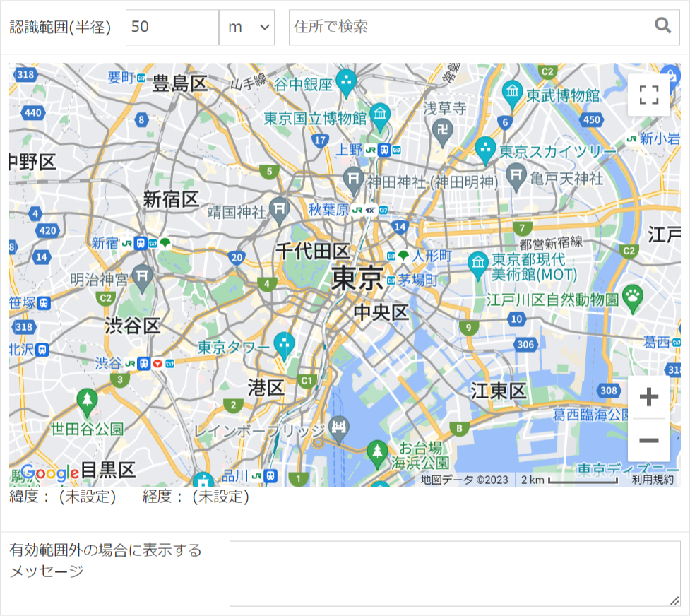Click the out-of-range message textarea

click(455, 574)
